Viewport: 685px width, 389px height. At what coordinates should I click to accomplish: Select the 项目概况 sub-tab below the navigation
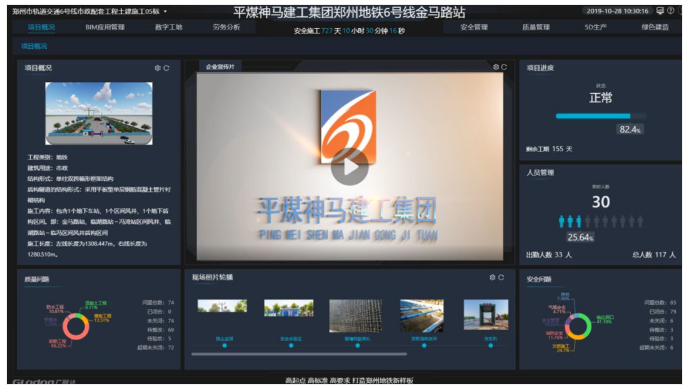click(34, 46)
